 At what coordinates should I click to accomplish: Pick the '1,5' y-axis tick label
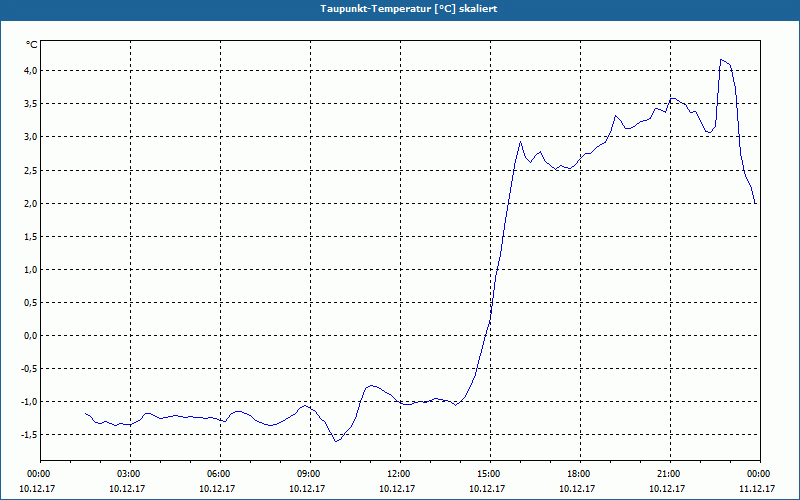(x=31, y=236)
